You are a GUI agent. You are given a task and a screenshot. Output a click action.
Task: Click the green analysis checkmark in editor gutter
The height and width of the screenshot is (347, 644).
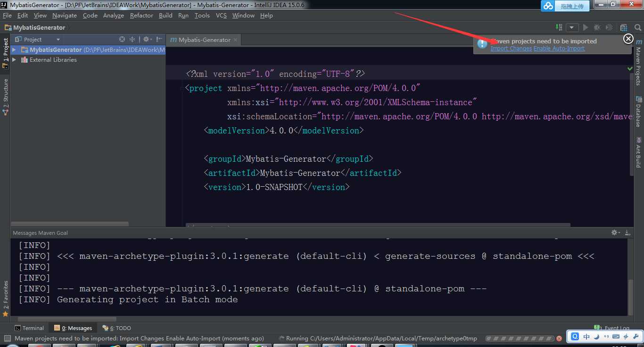tap(630, 69)
